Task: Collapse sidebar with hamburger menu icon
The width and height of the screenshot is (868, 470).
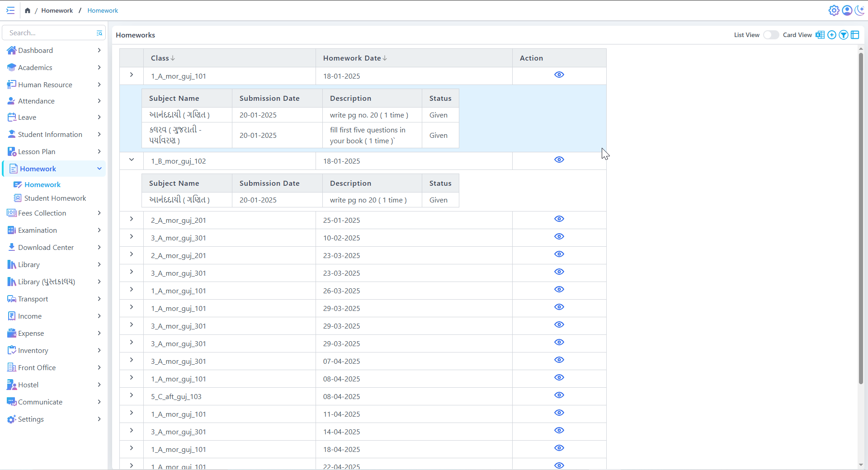Action: (10, 10)
